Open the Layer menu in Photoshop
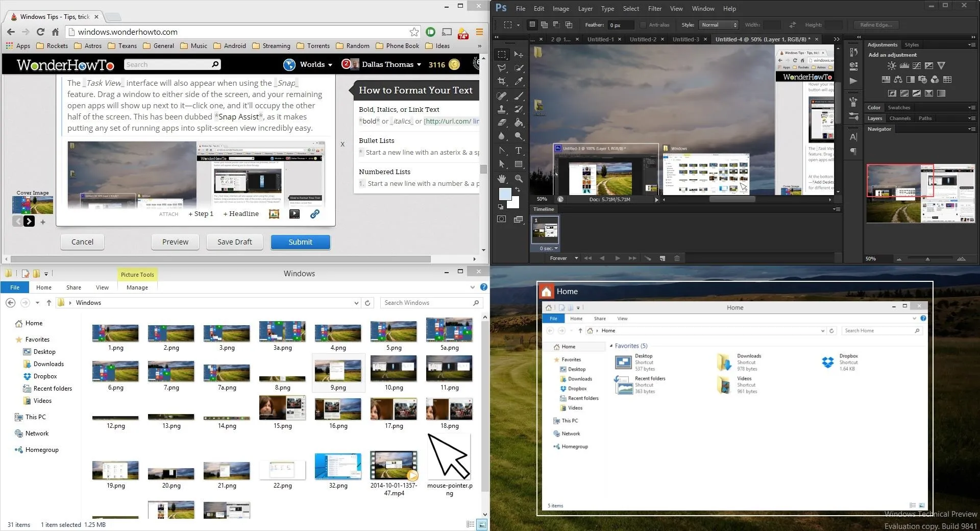 point(585,9)
